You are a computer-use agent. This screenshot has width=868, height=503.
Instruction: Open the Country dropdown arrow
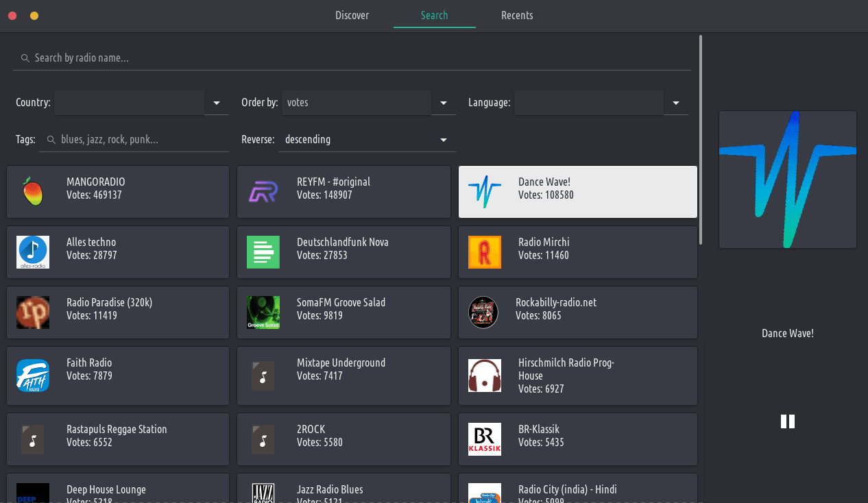[x=217, y=103]
